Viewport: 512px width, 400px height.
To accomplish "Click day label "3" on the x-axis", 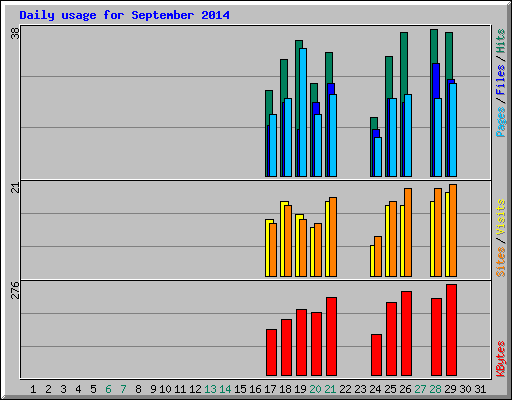I will (x=63, y=389).
